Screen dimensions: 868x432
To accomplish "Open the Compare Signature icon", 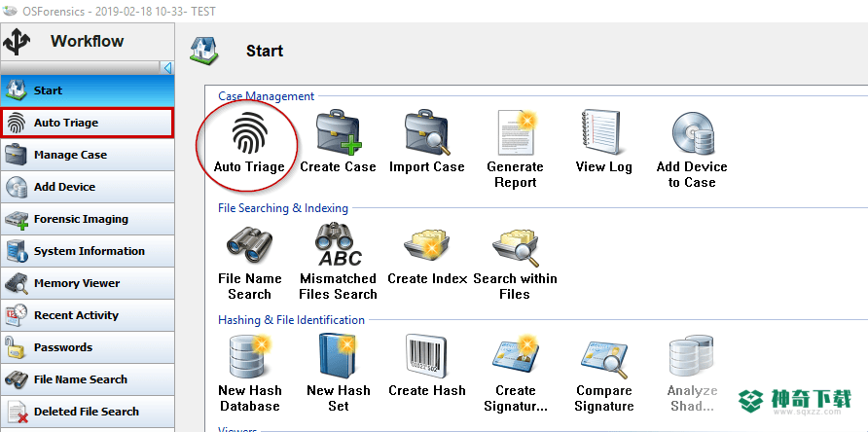I will (x=603, y=358).
